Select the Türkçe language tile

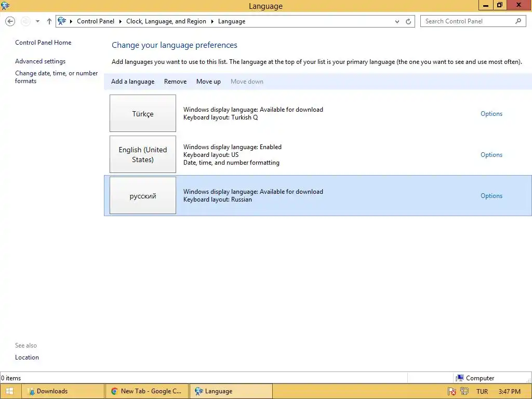pyautogui.click(x=143, y=113)
